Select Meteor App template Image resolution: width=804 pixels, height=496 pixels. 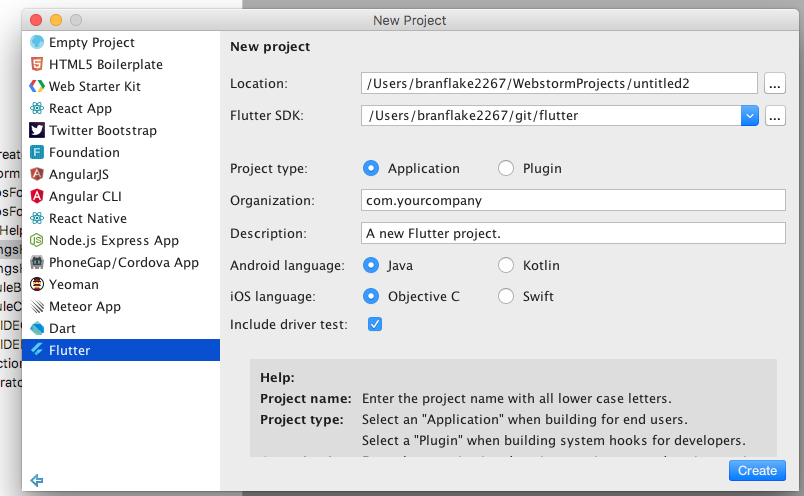[x=121, y=306]
